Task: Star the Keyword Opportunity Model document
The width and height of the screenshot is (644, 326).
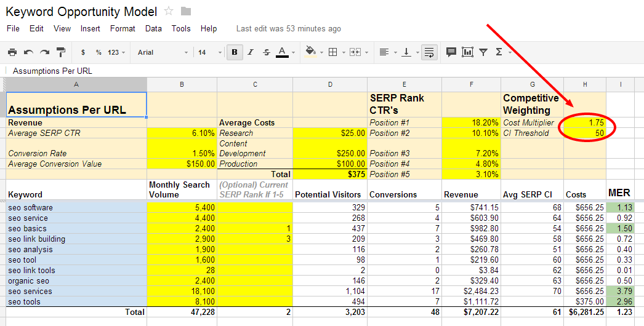Action: (169, 11)
